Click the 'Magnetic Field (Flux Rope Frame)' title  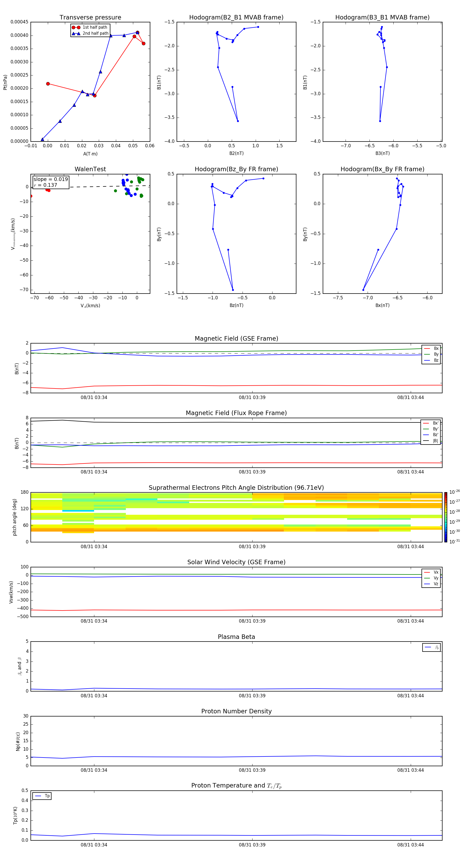point(236,413)
